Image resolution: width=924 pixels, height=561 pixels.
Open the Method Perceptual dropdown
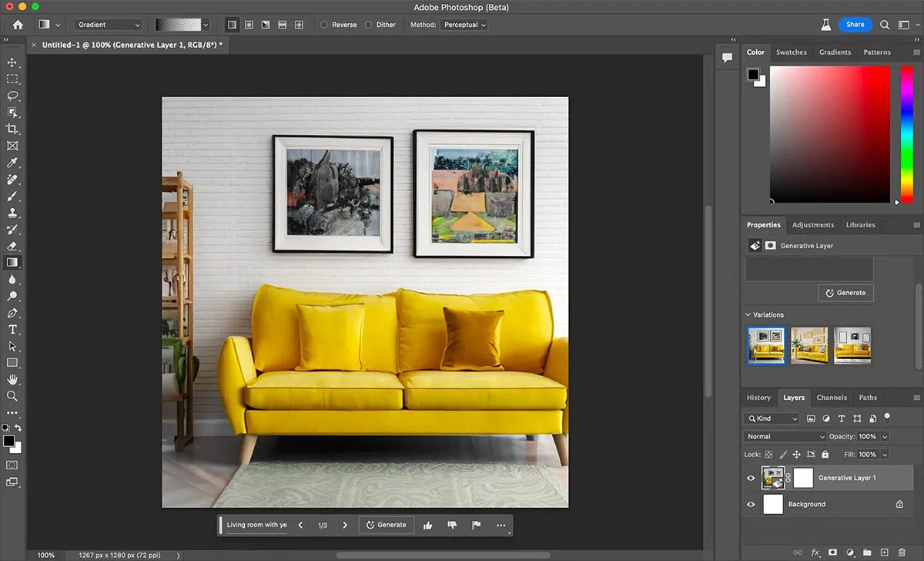click(x=465, y=25)
